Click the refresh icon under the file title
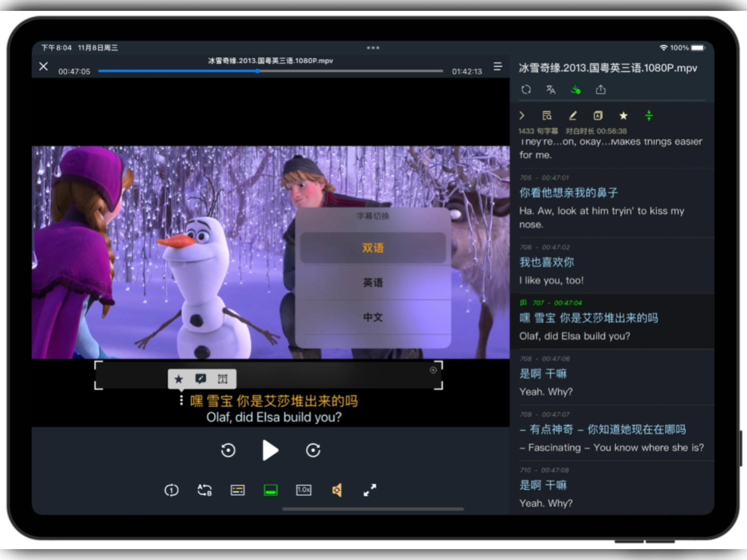Image resolution: width=747 pixels, height=560 pixels. click(526, 90)
